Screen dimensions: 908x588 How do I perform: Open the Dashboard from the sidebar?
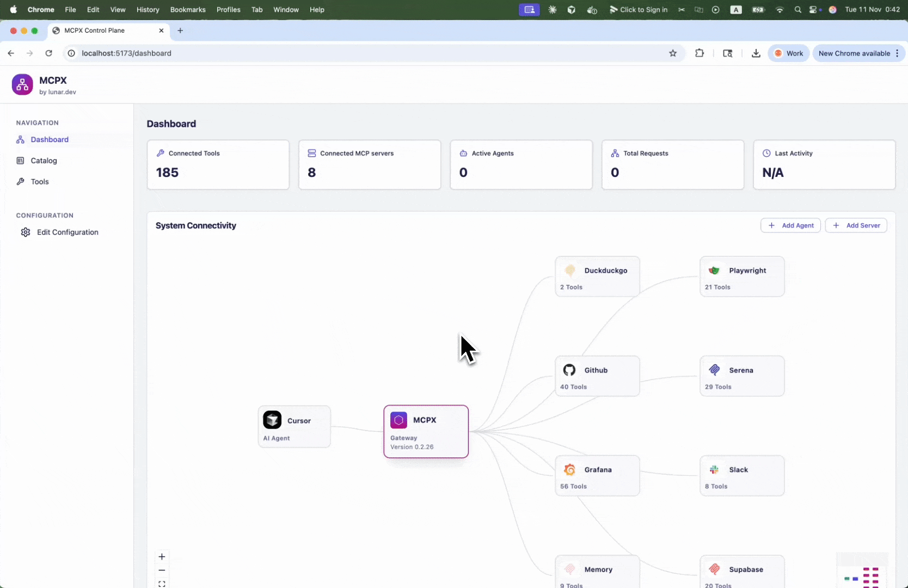(x=49, y=139)
